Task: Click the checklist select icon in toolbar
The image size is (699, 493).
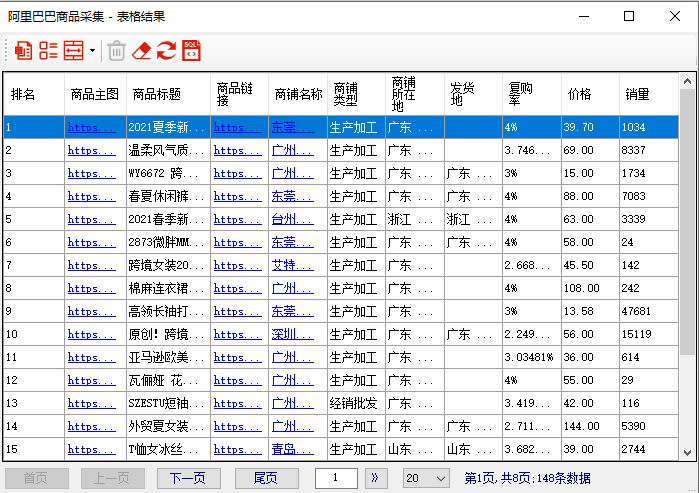Action: [48, 50]
